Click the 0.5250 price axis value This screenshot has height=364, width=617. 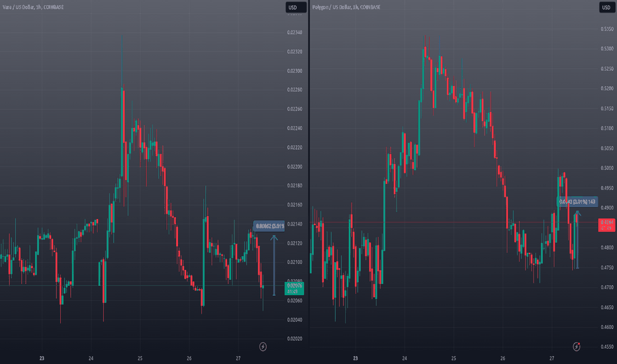click(607, 69)
